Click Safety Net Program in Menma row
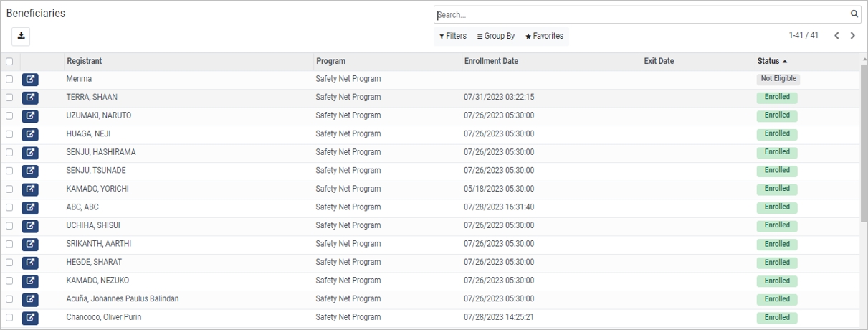Screen dimensions: 868x330 pos(348,79)
